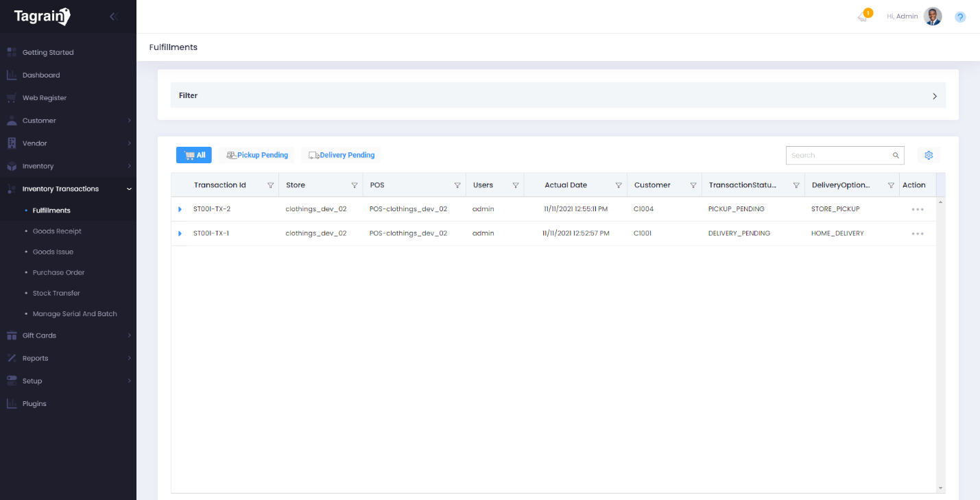Click the Gift Cards sidebar icon
This screenshot has height=500, width=980.
[x=11, y=335]
